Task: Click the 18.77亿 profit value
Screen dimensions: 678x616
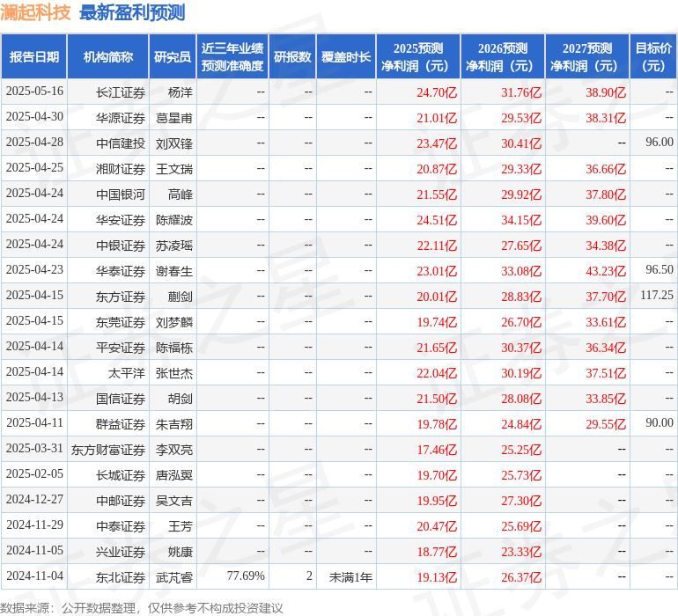Action: pyautogui.click(x=437, y=552)
